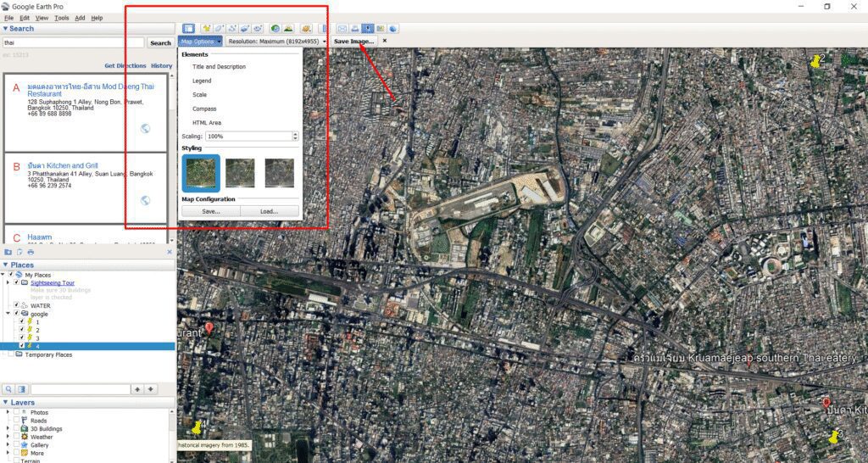Screen dimensions: 868x463
Task: Click Save under Map Configuration
Action: pyautogui.click(x=211, y=211)
